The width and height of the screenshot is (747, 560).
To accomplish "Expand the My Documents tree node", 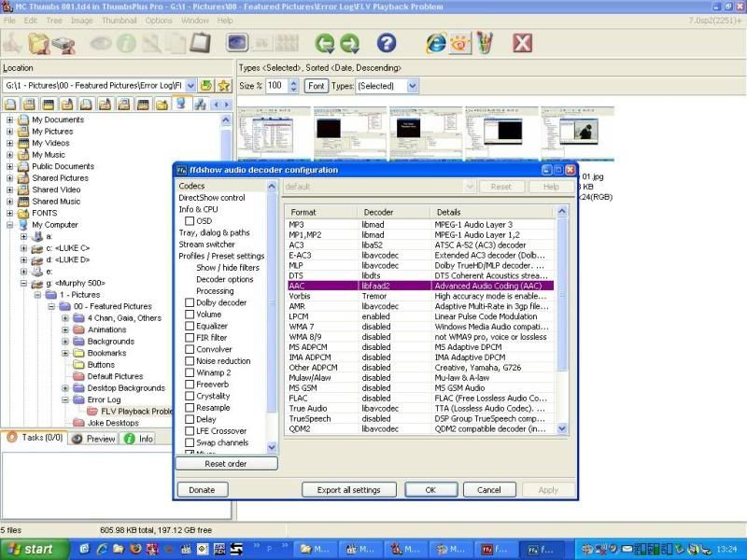I will (x=10, y=119).
